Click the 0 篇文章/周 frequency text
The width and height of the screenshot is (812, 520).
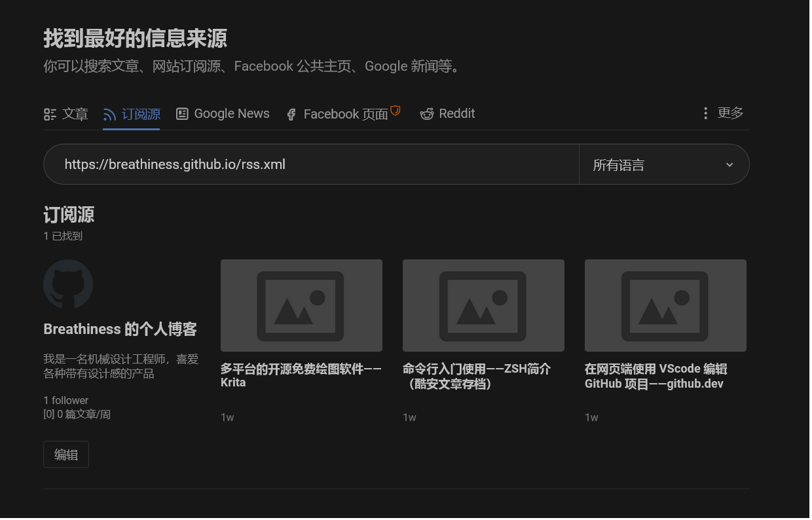pos(77,414)
